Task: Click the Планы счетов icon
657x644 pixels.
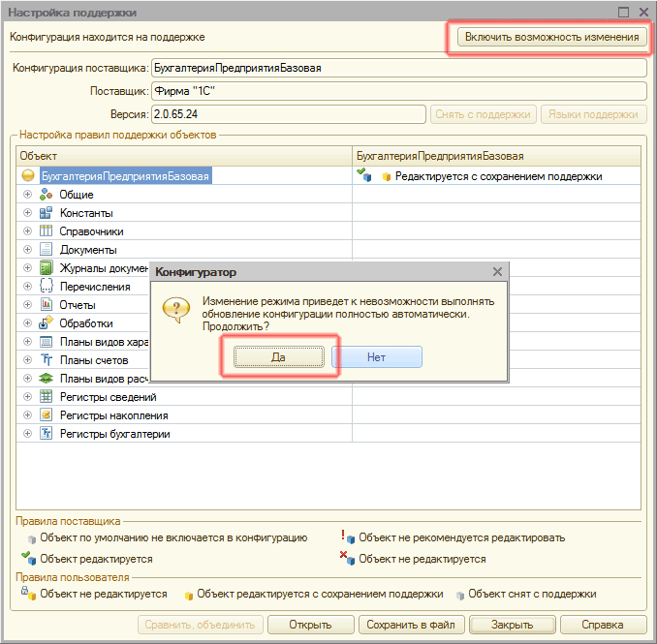Action: [x=46, y=360]
